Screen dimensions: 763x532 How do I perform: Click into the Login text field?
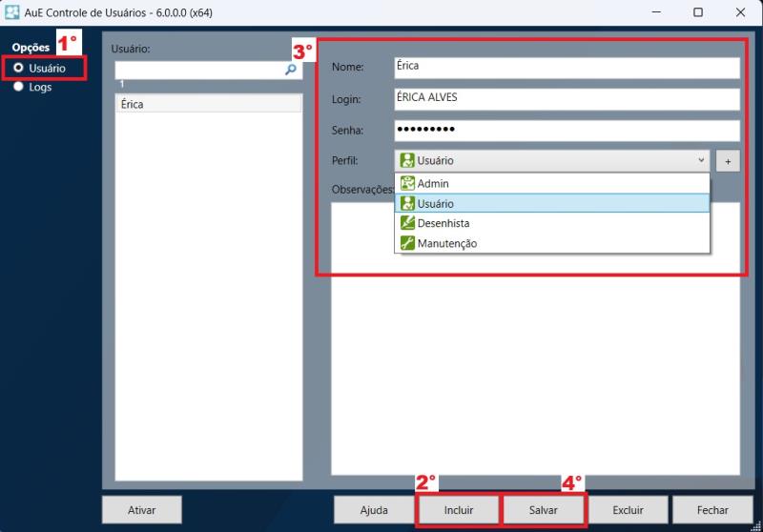[567, 98]
